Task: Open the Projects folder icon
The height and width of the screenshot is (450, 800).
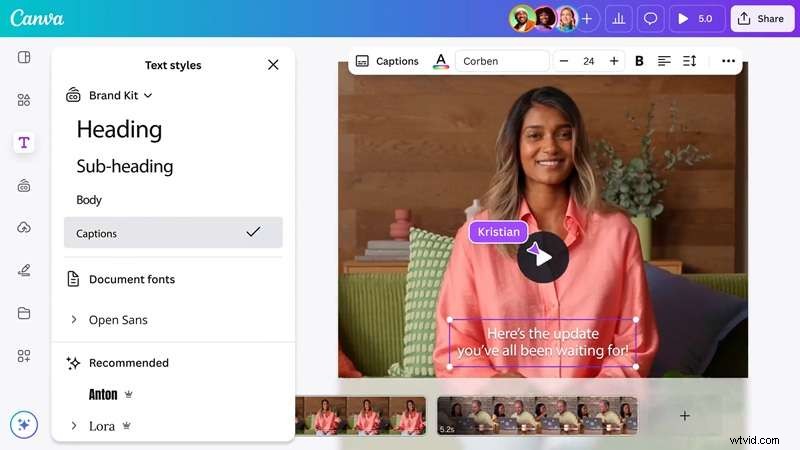Action: [24, 313]
